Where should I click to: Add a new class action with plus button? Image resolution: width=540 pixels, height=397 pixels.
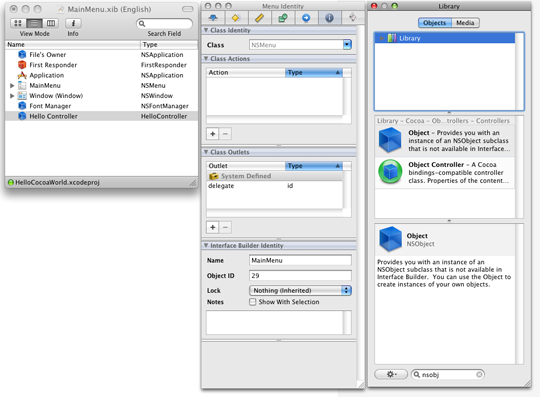pyautogui.click(x=212, y=134)
